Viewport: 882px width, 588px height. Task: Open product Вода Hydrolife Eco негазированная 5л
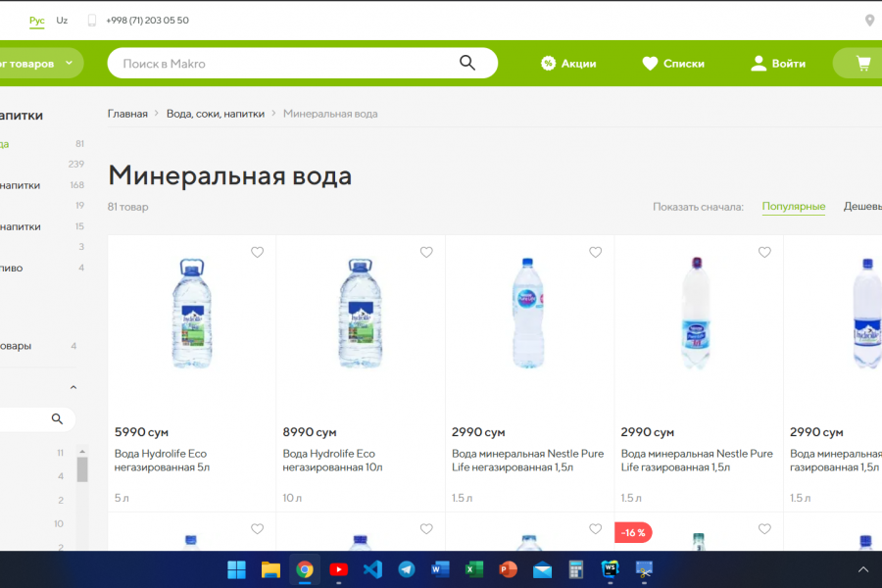[x=162, y=461]
